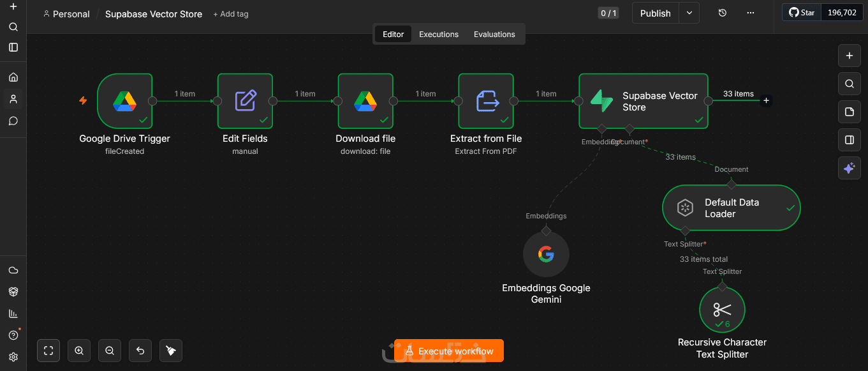
Task: Open Settings gear in left sidebar
Action: click(13, 357)
